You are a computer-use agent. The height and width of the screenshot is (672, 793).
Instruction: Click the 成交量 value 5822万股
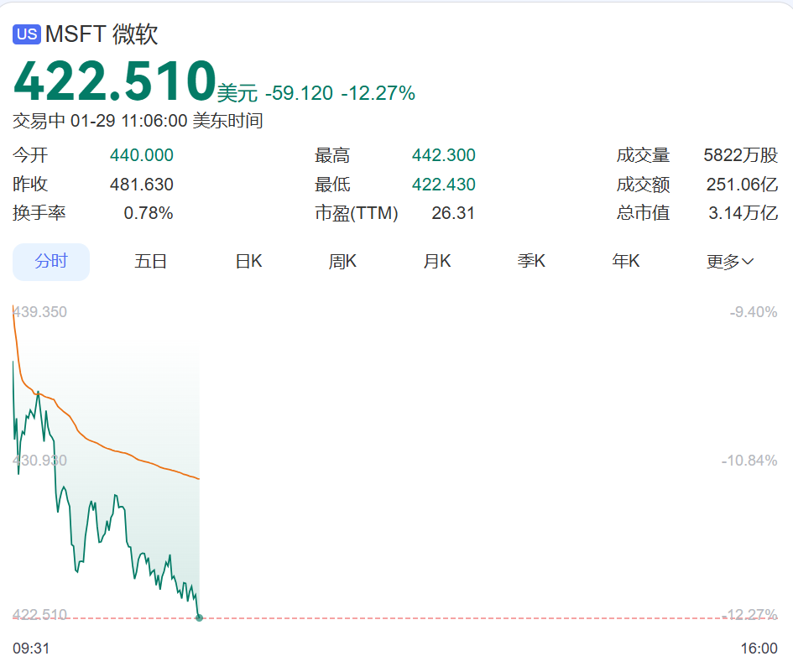[740, 154]
